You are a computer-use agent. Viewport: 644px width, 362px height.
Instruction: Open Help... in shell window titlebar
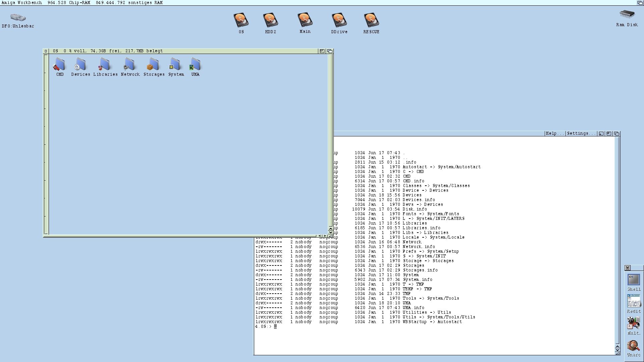555,133
